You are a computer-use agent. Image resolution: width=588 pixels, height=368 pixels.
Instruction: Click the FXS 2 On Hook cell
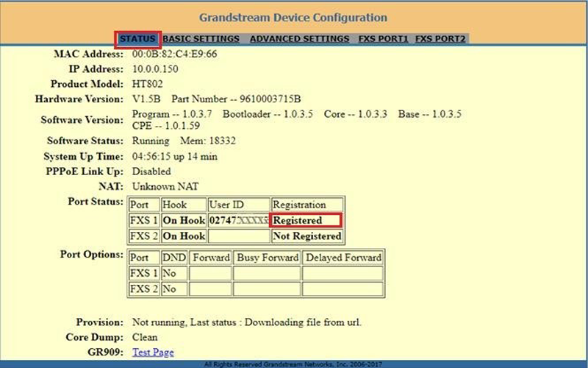coord(183,236)
